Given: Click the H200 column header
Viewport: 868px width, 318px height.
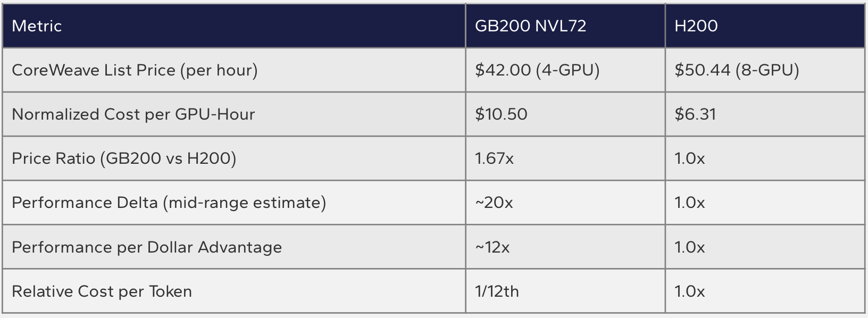Looking at the screenshot, I should tap(696, 26).
